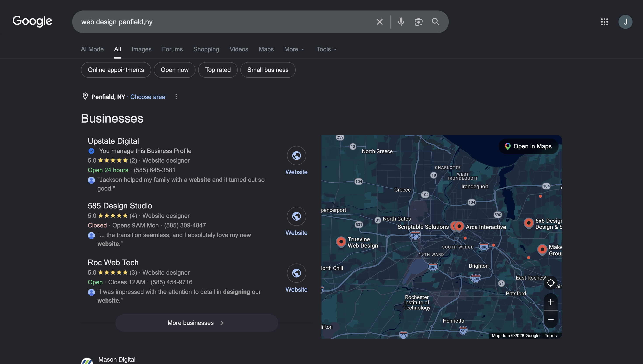
Task: Toggle the Online appointments filter chip
Action: pos(116,70)
